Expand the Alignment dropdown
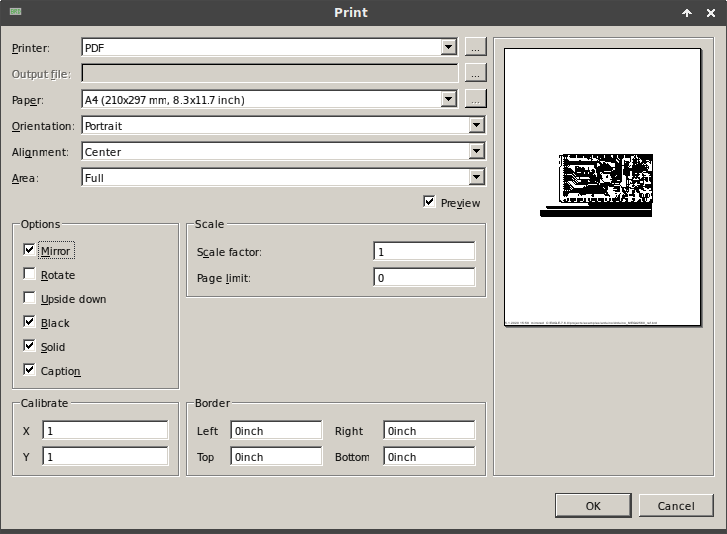The height and width of the screenshot is (534, 727). [476, 152]
